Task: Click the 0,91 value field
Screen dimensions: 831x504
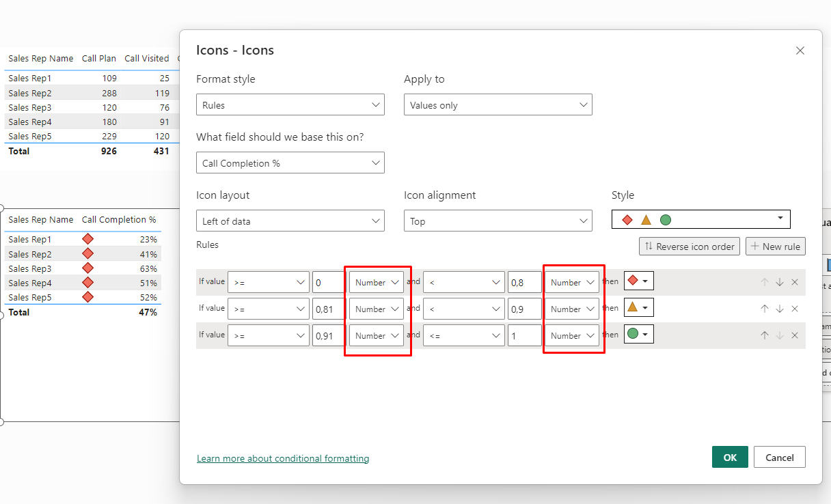Action: coord(329,335)
